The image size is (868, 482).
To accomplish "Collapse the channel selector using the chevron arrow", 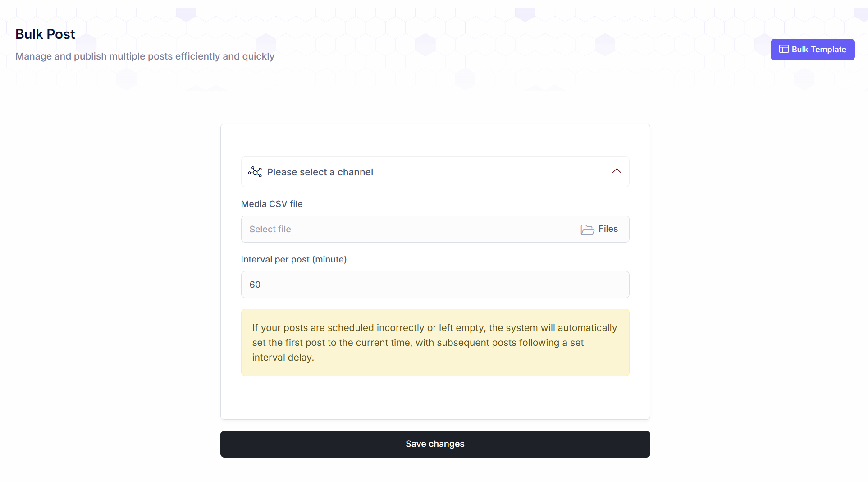I will 617,171.
